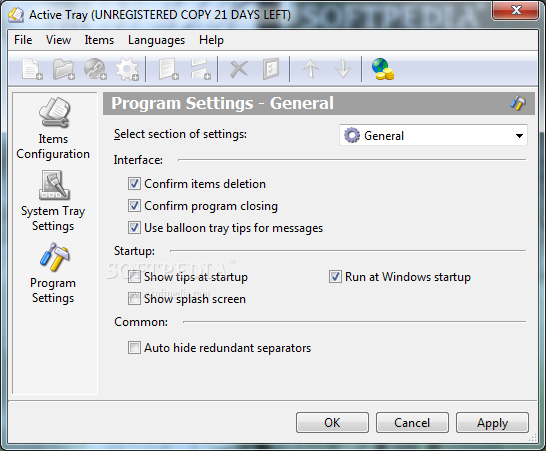Click the tools icon in settings header
The width and height of the screenshot is (546, 451).
click(x=518, y=103)
